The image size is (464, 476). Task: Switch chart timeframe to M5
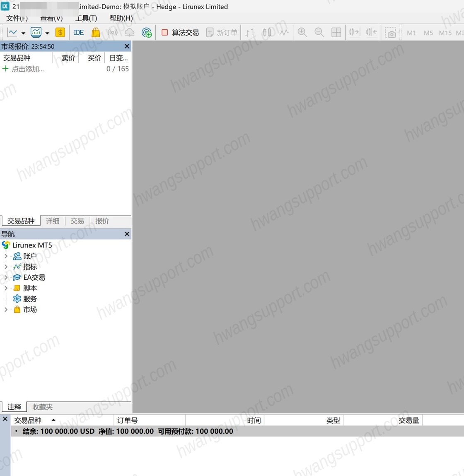click(x=428, y=33)
